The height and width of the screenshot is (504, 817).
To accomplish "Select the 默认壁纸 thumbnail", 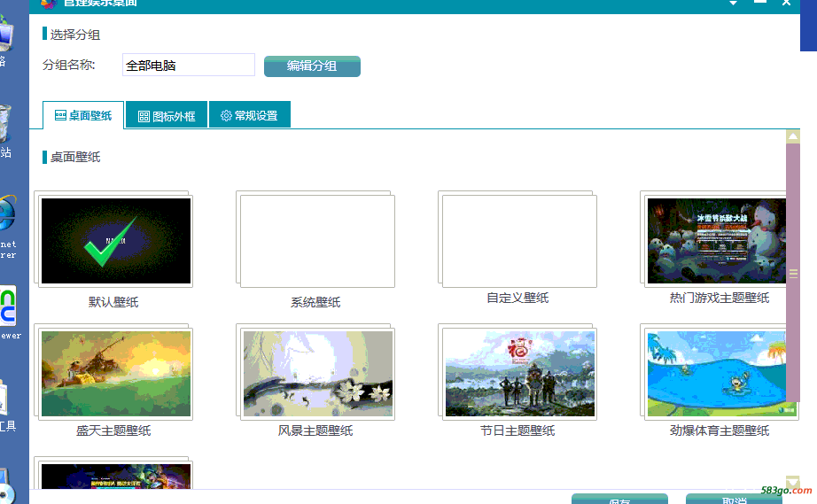I will click(116, 241).
